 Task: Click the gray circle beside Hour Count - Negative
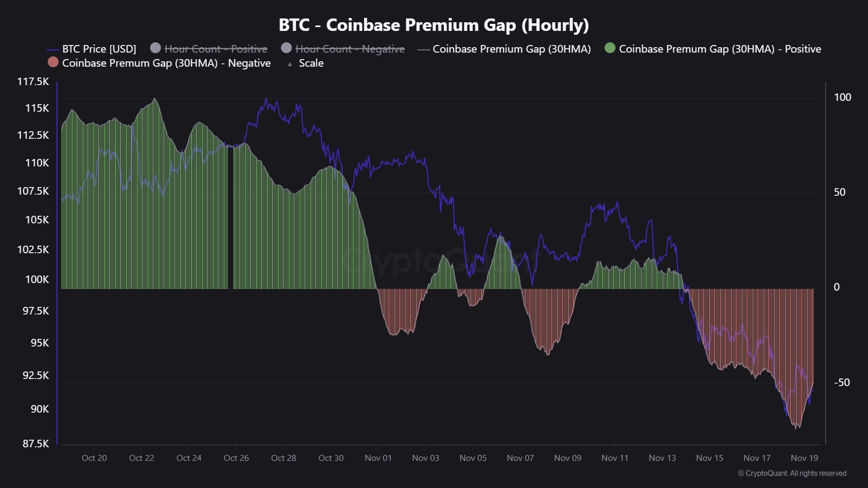pos(286,48)
